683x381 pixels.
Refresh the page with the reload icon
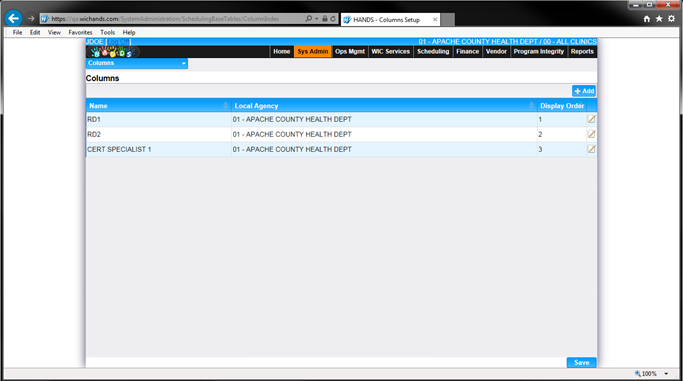[x=333, y=19]
